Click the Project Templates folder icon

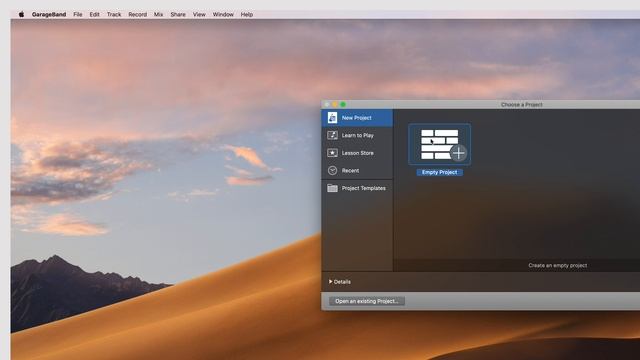coord(332,188)
